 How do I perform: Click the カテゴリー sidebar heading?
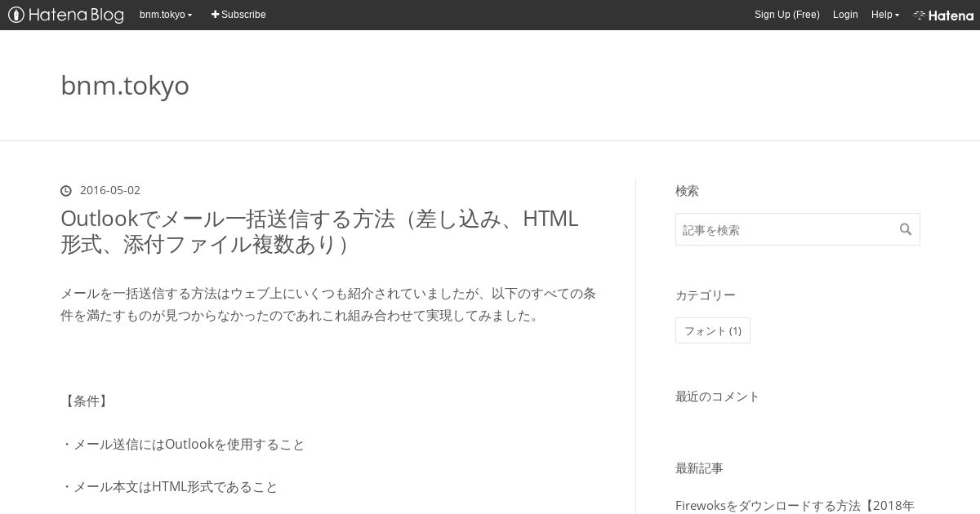(x=706, y=295)
